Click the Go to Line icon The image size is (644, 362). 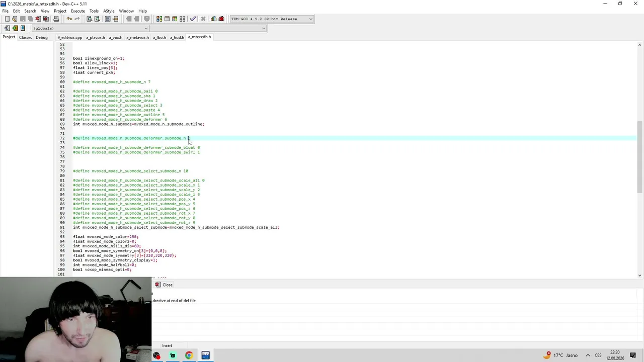(x=115, y=19)
